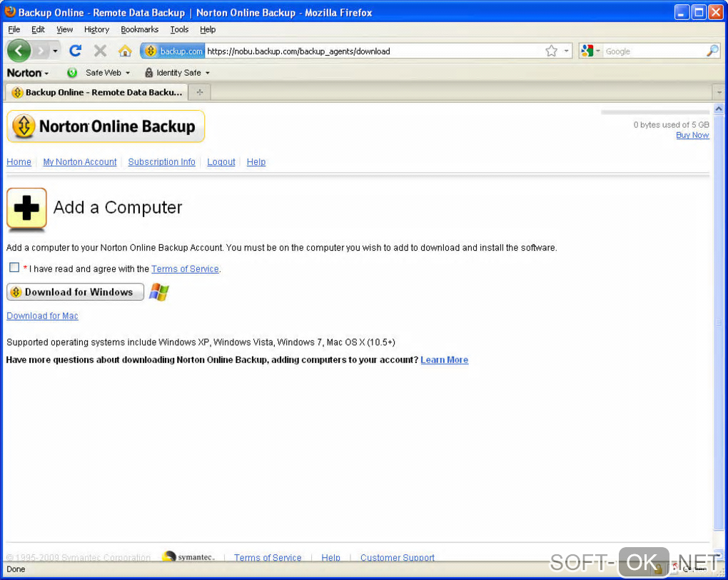The height and width of the screenshot is (580, 728).
Task: Select the Backup Online browser tab
Action: tap(96, 92)
